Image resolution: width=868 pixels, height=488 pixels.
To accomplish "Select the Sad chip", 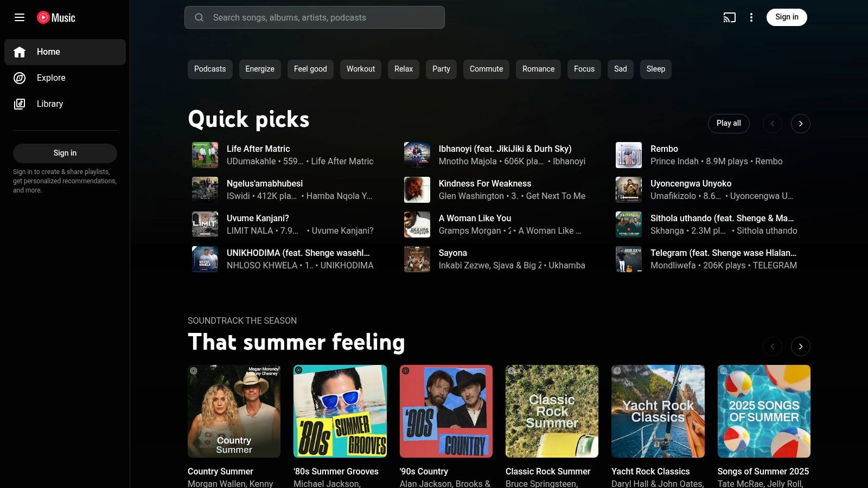I will pos(621,69).
